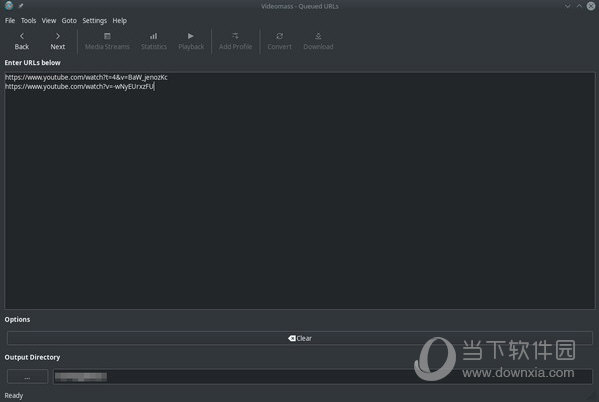Click the second YouTube URL line ending wNyEUrxzFU
Screen dimensions: 599x402
coord(79,87)
